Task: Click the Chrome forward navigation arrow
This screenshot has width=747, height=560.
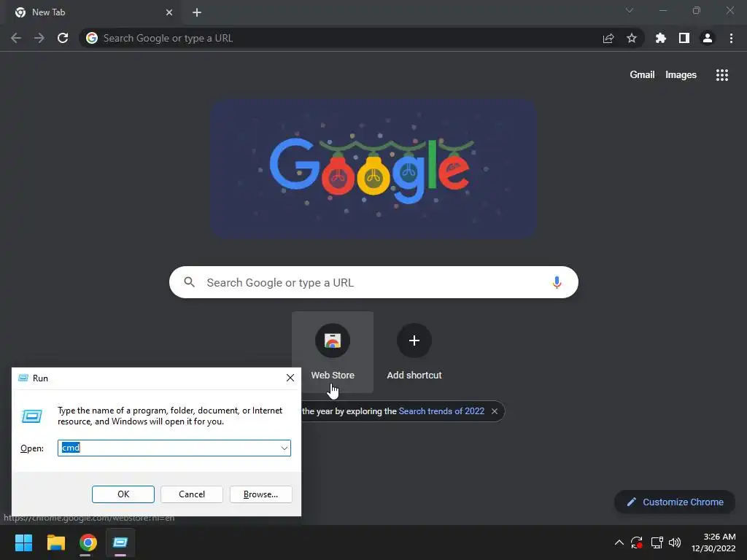Action: [x=39, y=38]
